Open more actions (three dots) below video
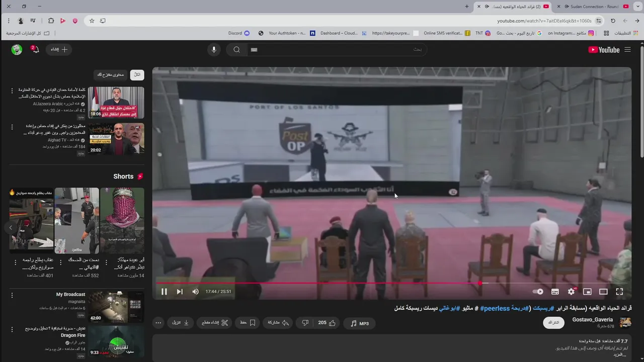This screenshot has width=644, height=362. 158,323
